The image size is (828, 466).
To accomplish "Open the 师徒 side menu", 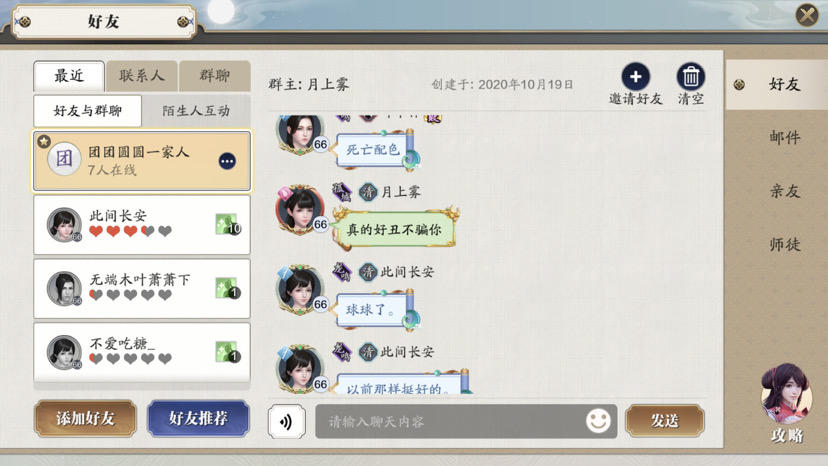I will point(784,244).
